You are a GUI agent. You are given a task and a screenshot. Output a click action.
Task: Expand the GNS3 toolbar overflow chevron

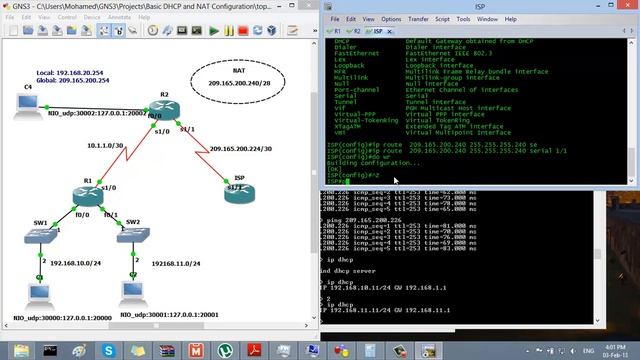315,31
